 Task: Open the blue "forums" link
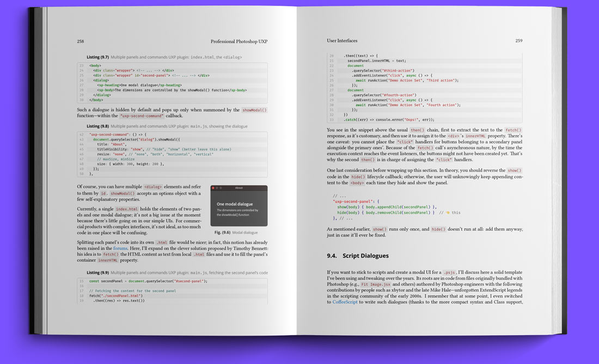point(120,249)
